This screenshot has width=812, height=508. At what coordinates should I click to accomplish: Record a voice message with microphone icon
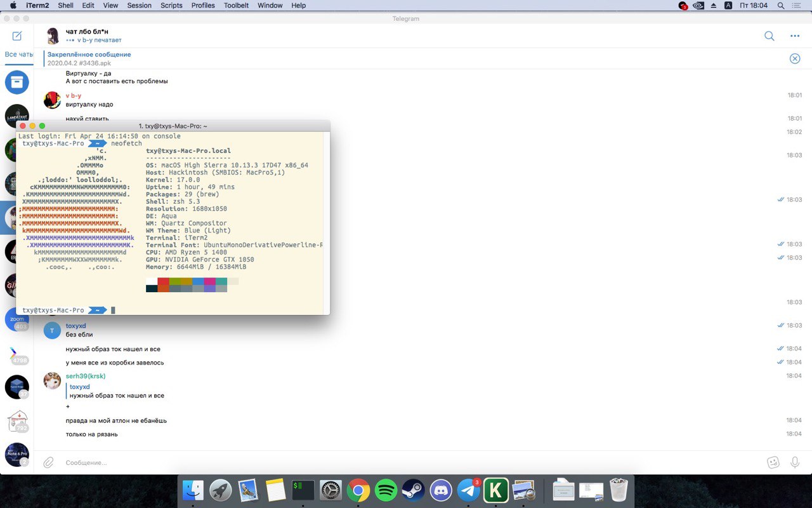point(795,462)
